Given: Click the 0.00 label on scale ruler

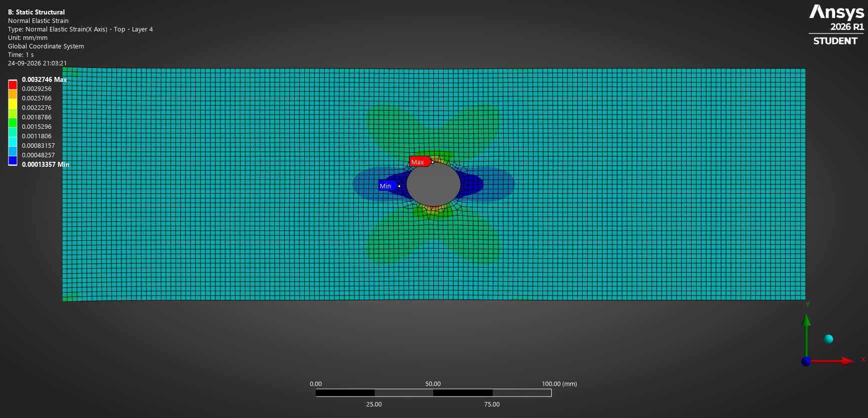Looking at the screenshot, I should click(x=316, y=384).
